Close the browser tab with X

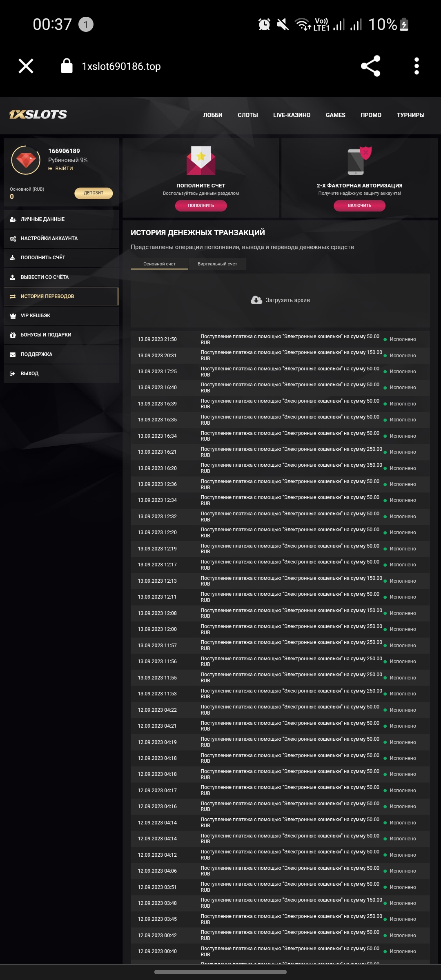[26, 66]
